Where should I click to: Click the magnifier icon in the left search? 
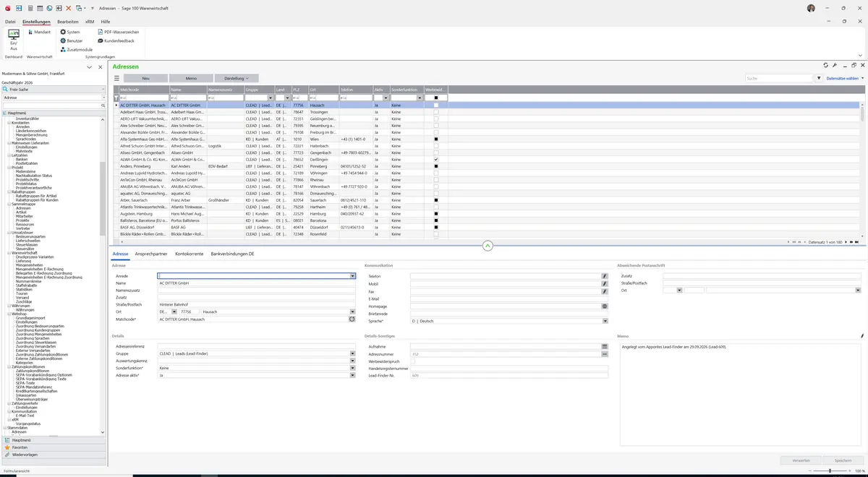103,106
